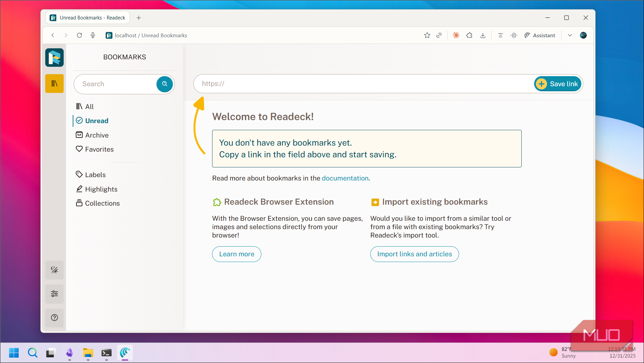Viewport: 644px width, 363px height.
Task: Open the Highlights page
Action: tap(96, 189)
